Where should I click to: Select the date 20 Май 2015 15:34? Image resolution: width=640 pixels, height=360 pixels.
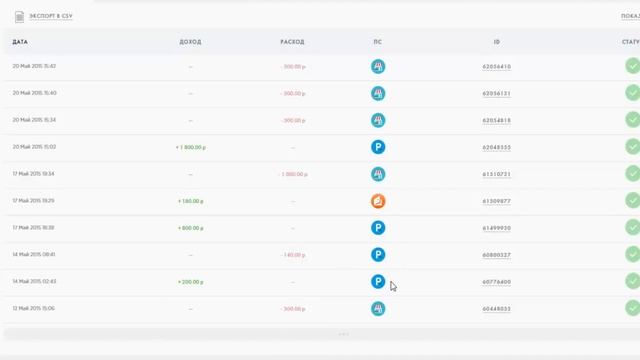click(34, 120)
